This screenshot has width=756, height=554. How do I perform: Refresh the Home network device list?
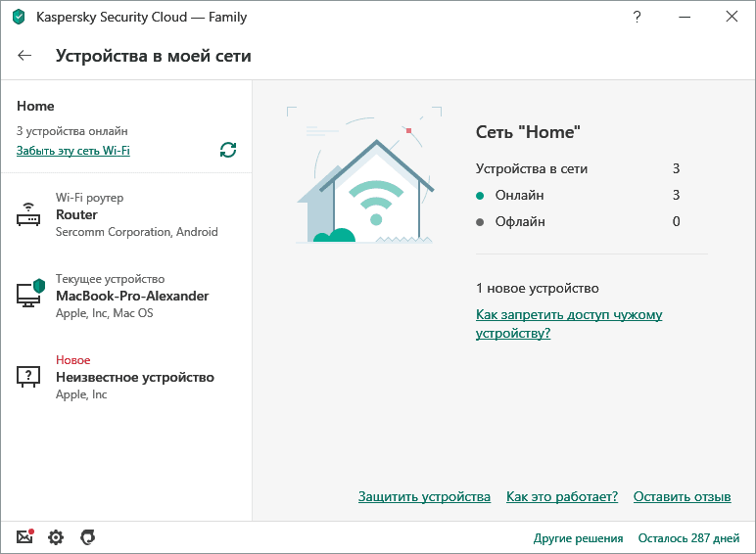coord(228,150)
